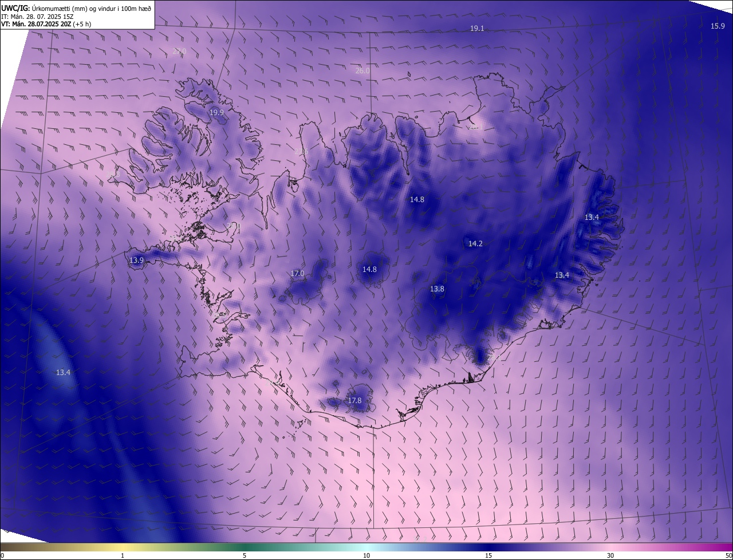Click the color scale tick labeled 15

click(x=488, y=555)
